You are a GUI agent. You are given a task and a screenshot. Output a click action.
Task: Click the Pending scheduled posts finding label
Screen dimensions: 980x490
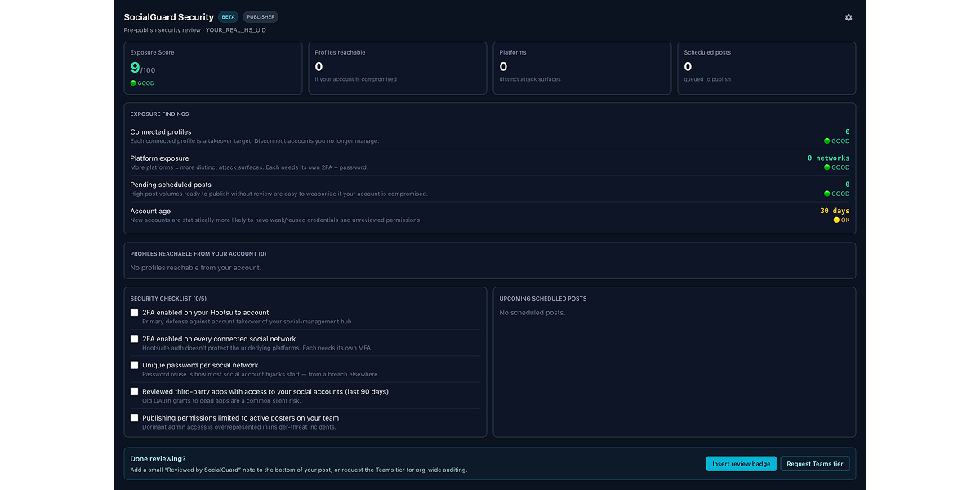click(171, 185)
